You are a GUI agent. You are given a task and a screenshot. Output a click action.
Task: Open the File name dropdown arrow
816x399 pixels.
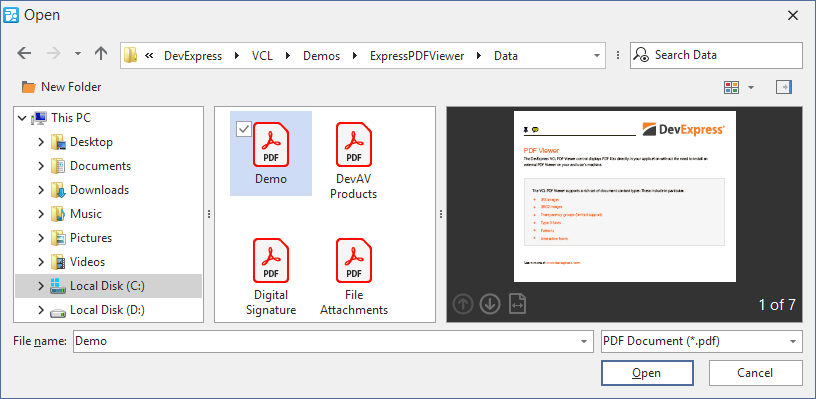click(x=584, y=341)
